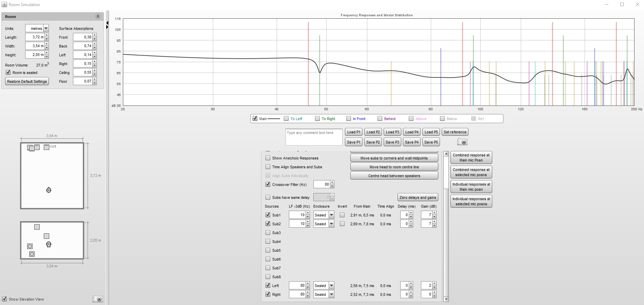This screenshot has height=305, width=644.
Task: Decrease Sub2 LF -3dB stepper
Action: pos(308,226)
